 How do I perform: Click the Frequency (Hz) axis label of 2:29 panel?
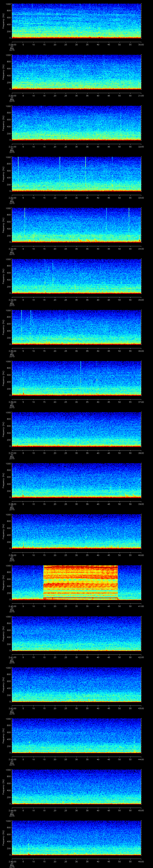tap(3, 21)
